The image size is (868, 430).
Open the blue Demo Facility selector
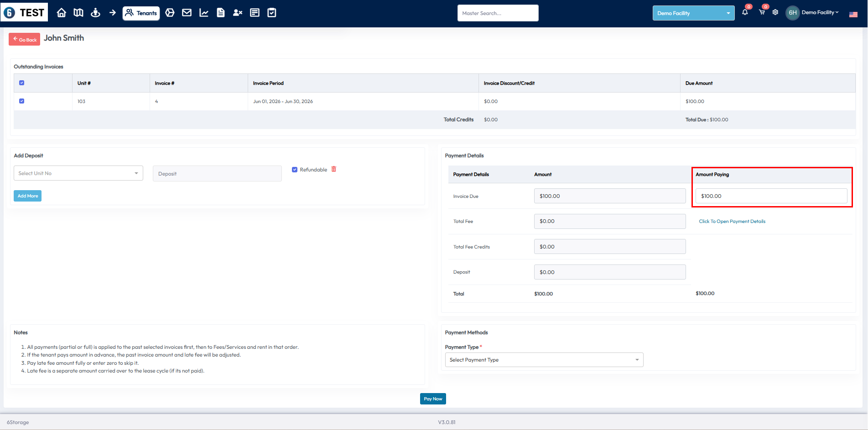693,13
